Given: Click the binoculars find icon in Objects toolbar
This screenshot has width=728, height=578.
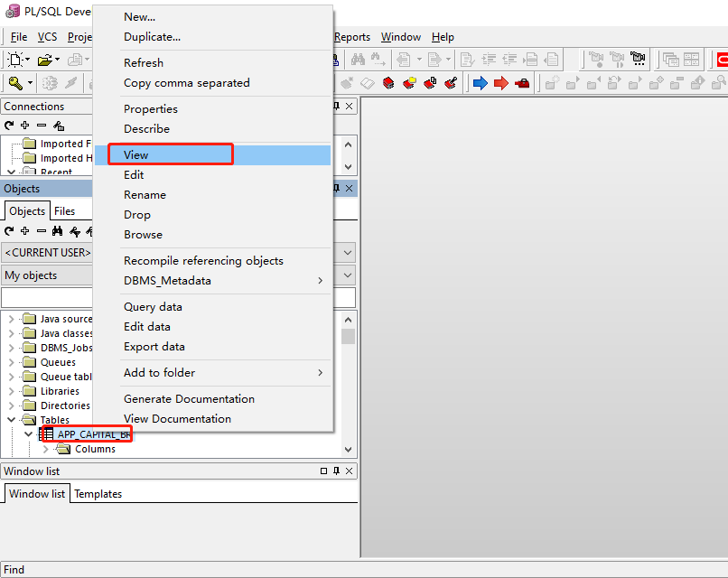Looking at the screenshot, I should click(57, 230).
